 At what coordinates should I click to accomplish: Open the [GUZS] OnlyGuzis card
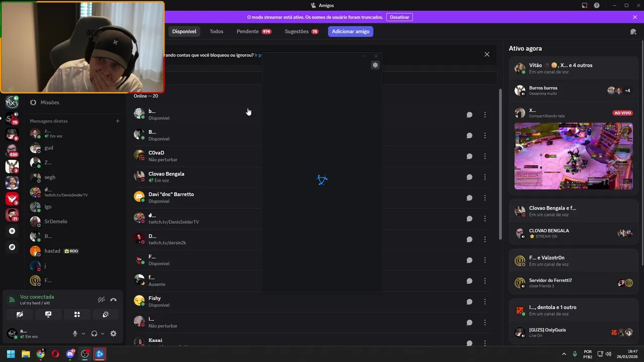click(x=573, y=332)
